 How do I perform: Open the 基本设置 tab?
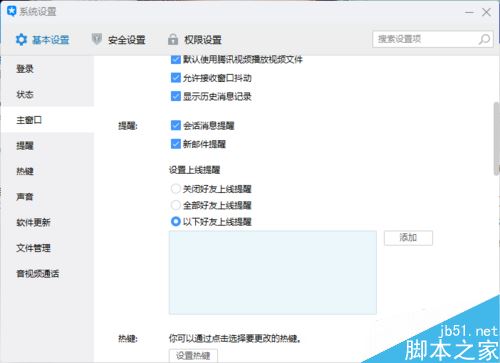pos(43,40)
